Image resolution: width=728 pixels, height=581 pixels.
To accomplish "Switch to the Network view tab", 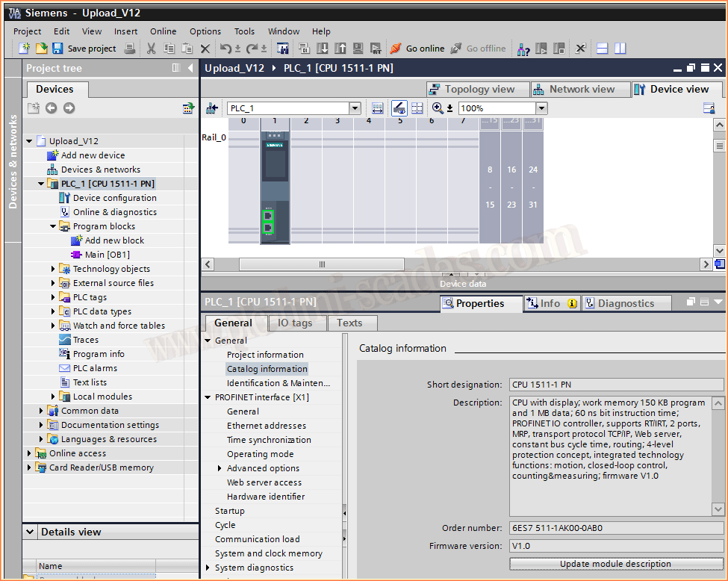I will (x=580, y=89).
